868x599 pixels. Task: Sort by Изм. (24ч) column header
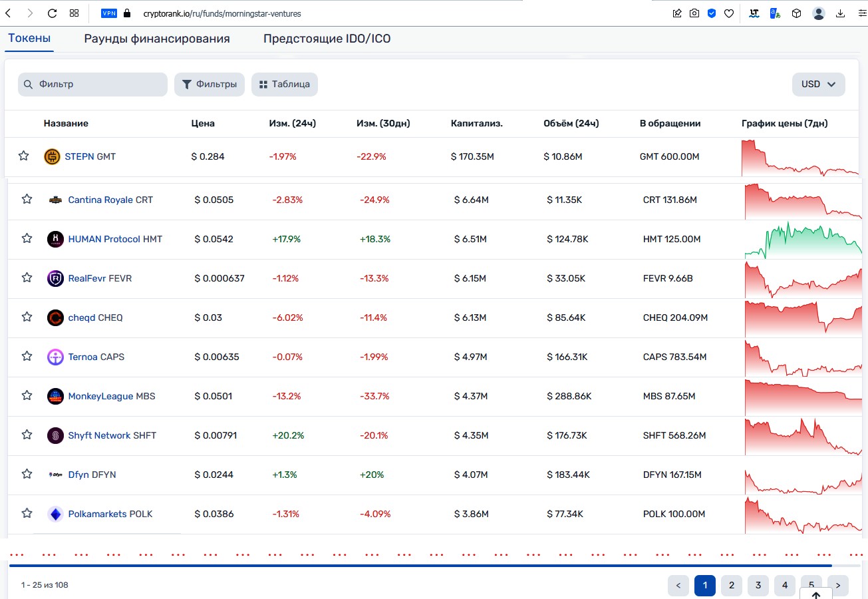click(x=292, y=123)
